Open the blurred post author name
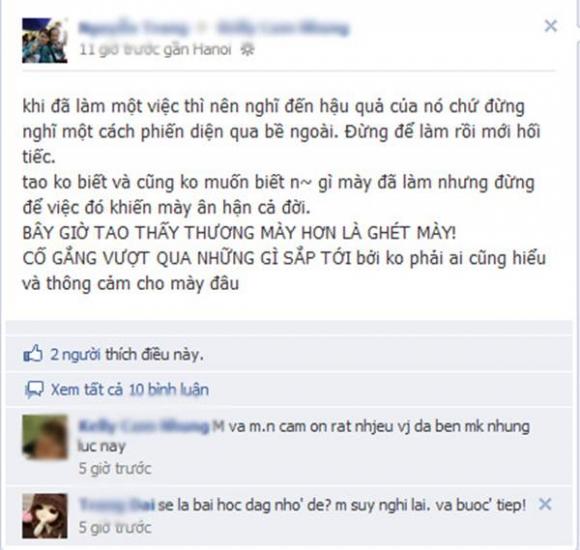Image resolution: width=580 pixels, height=550 pixels. 133,28
